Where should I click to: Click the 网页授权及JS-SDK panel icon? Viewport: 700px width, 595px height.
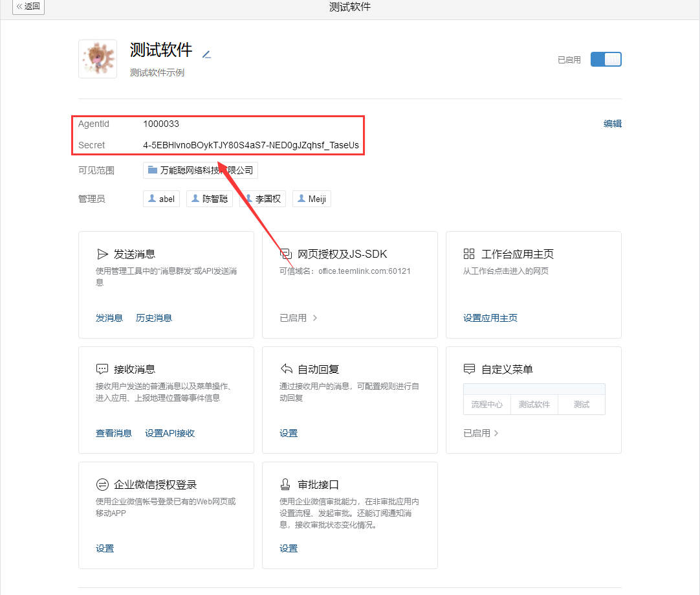[x=285, y=254]
